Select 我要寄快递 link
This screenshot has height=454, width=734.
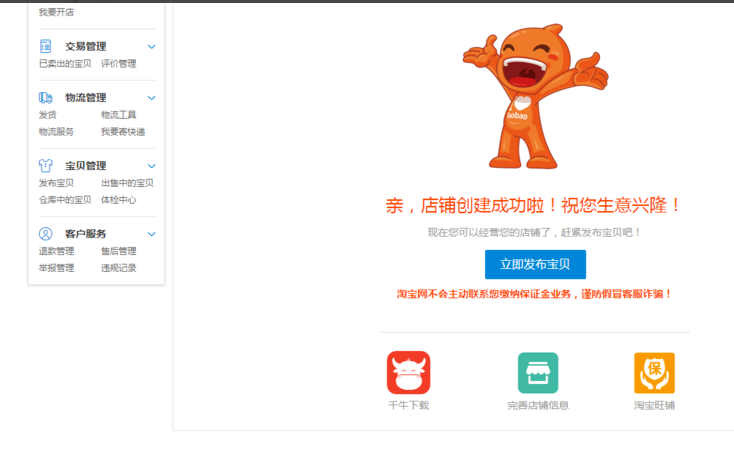[123, 132]
